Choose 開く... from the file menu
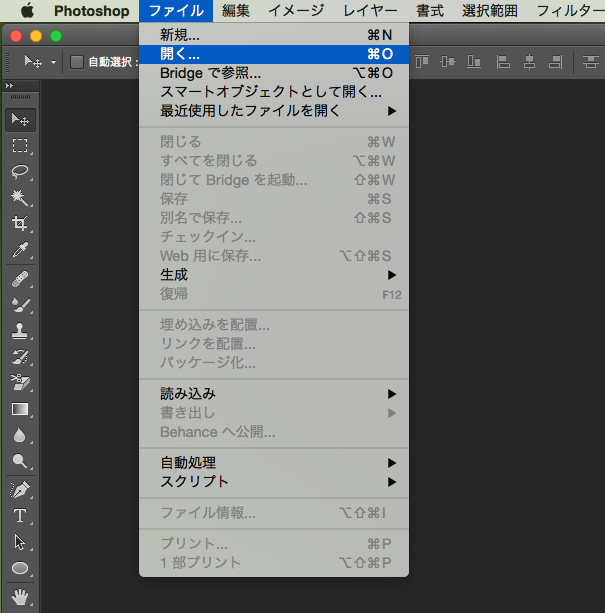Image resolution: width=605 pixels, height=613 pixels. point(274,54)
